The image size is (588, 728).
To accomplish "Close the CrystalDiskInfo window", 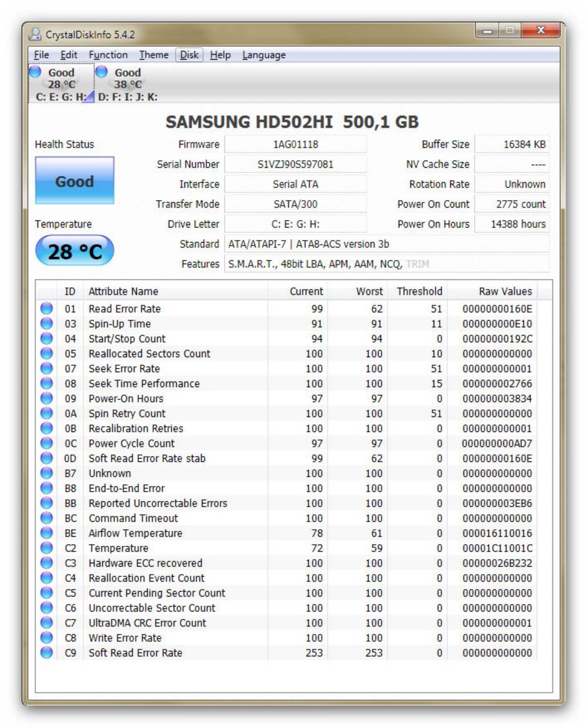I will 541,31.
